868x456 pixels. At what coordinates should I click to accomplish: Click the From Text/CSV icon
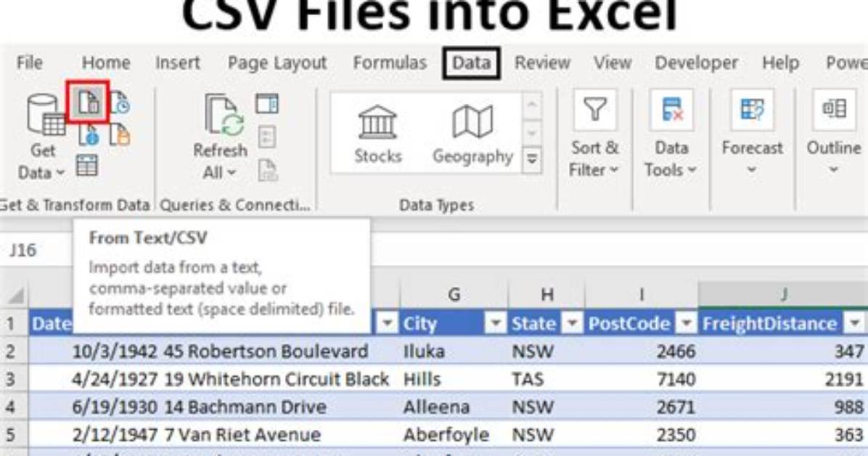[x=89, y=102]
